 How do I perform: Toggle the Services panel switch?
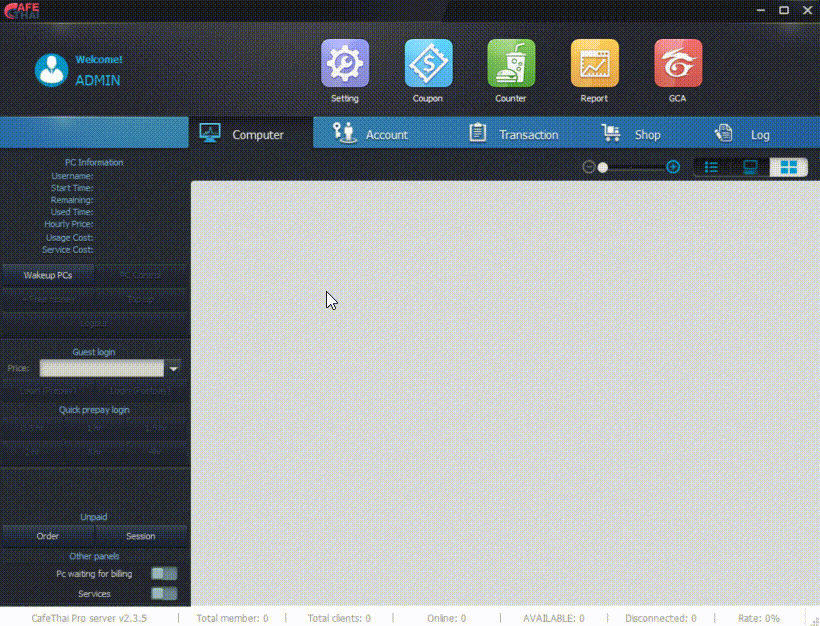click(164, 594)
